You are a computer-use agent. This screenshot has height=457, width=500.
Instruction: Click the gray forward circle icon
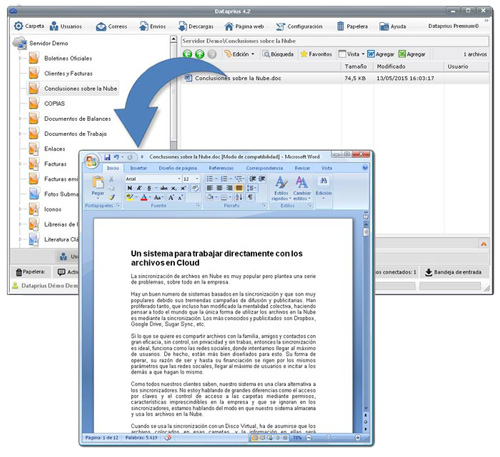(x=212, y=54)
